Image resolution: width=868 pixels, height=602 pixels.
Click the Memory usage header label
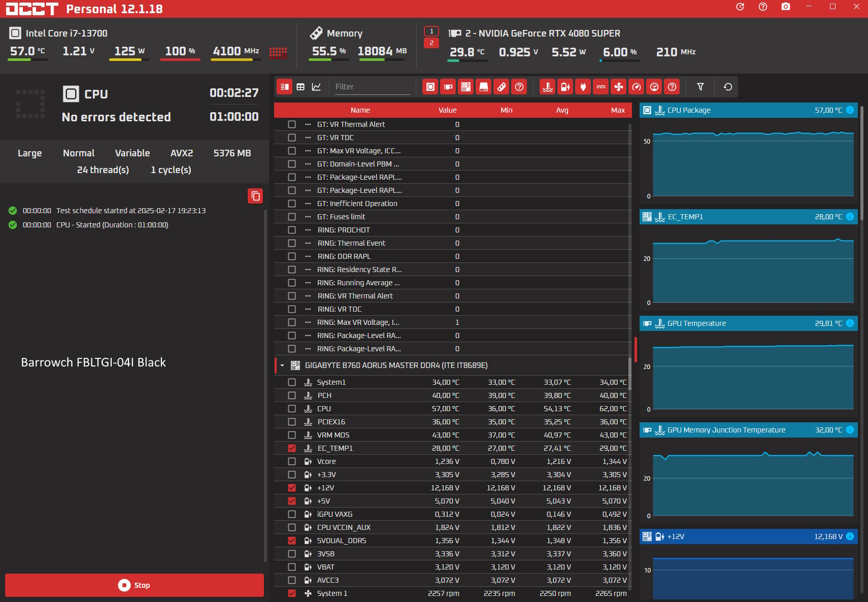click(x=345, y=34)
